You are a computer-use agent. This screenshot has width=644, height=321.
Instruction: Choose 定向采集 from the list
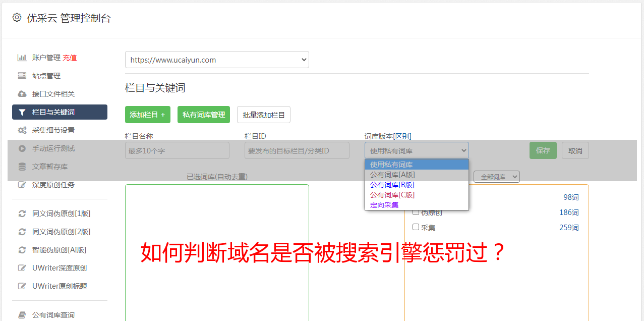[x=417, y=205]
